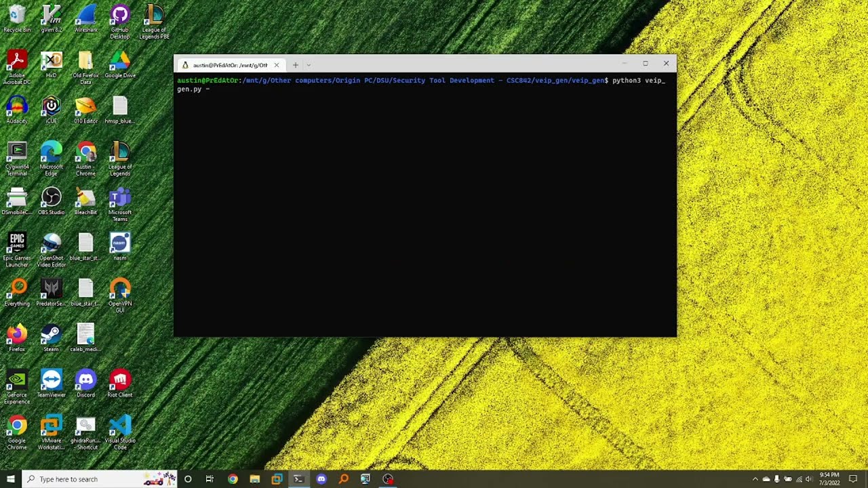This screenshot has width=868, height=488.
Task: Open gVim 8.2 desktop shortcut
Action: coord(52,18)
